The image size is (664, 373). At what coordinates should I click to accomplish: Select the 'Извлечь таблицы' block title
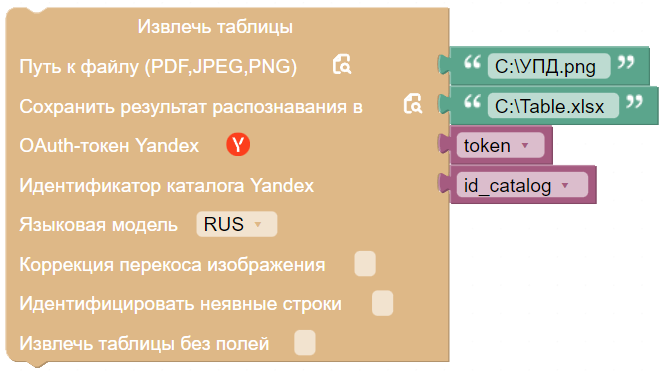215,27
